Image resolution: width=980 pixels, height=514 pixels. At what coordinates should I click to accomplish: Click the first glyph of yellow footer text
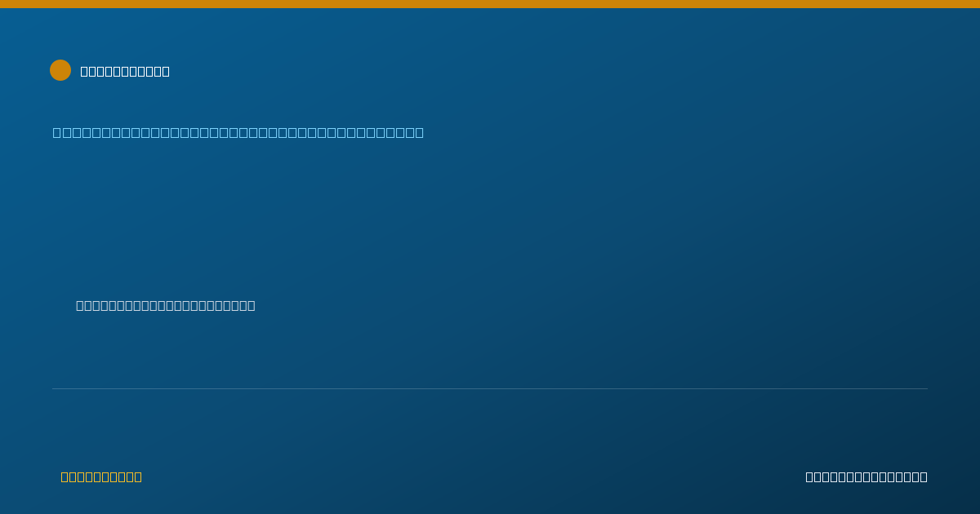65,476
